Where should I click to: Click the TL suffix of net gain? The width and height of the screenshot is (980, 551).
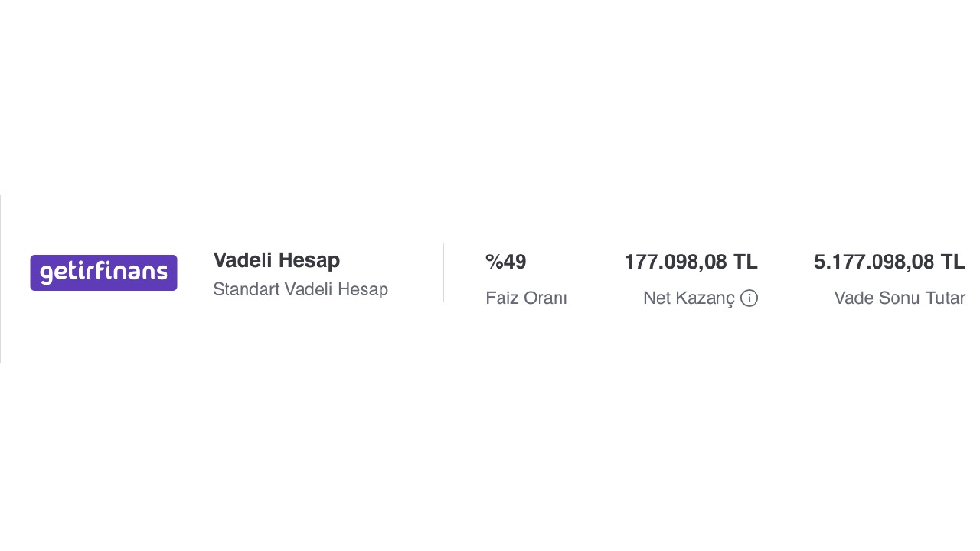[746, 262]
